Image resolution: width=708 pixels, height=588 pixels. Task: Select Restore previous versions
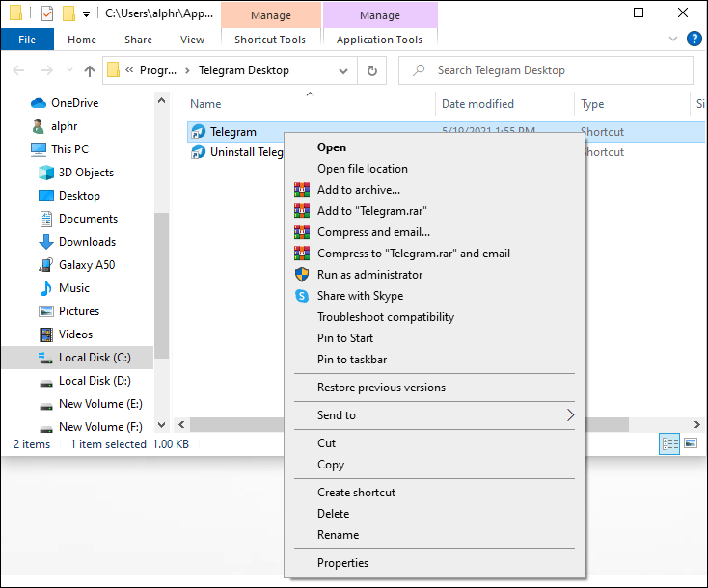434,388
